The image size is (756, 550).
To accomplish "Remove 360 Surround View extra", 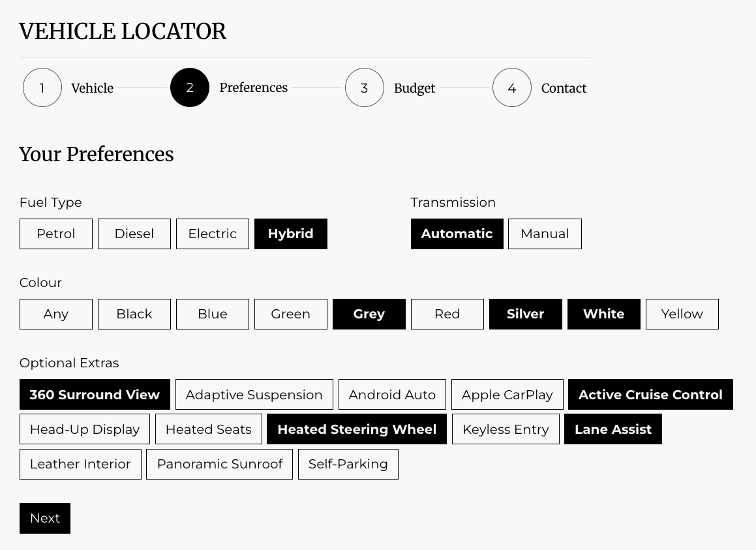I will pos(95,395).
